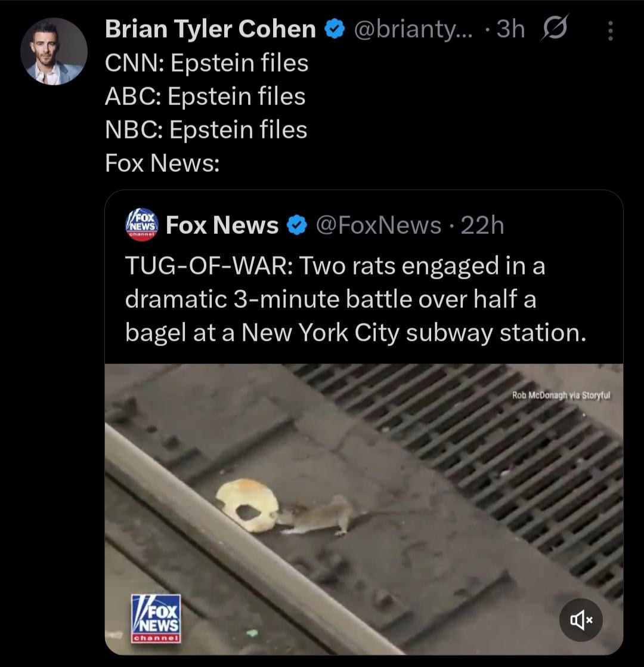This screenshot has width=644, height=667.
Task: Unmute the video with the speaker icon
Action: (581, 620)
